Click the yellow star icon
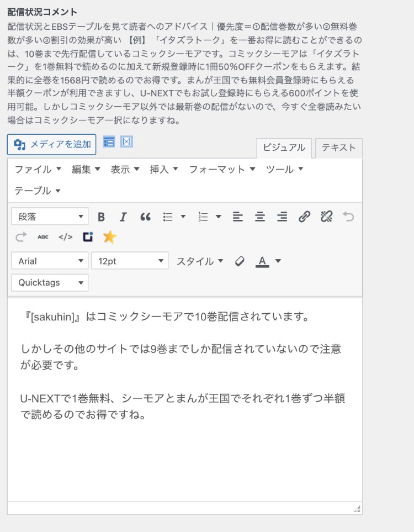This screenshot has width=414, height=532. [110, 237]
